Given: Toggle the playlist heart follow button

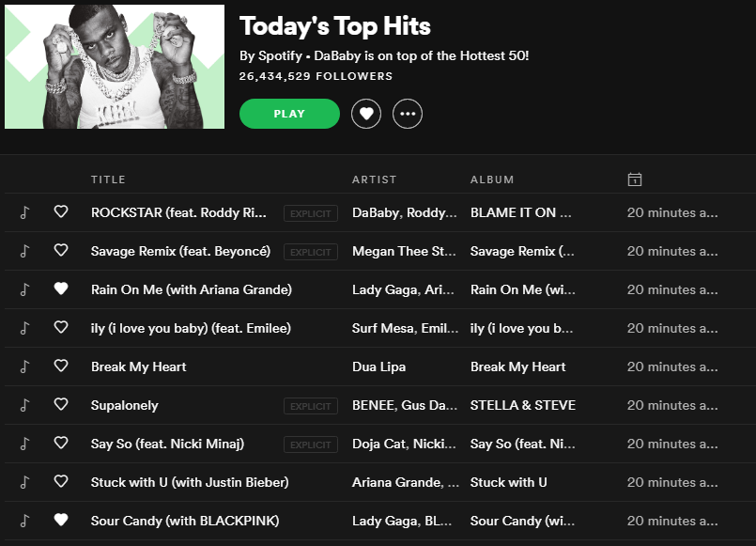Looking at the screenshot, I should coord(366,114).
